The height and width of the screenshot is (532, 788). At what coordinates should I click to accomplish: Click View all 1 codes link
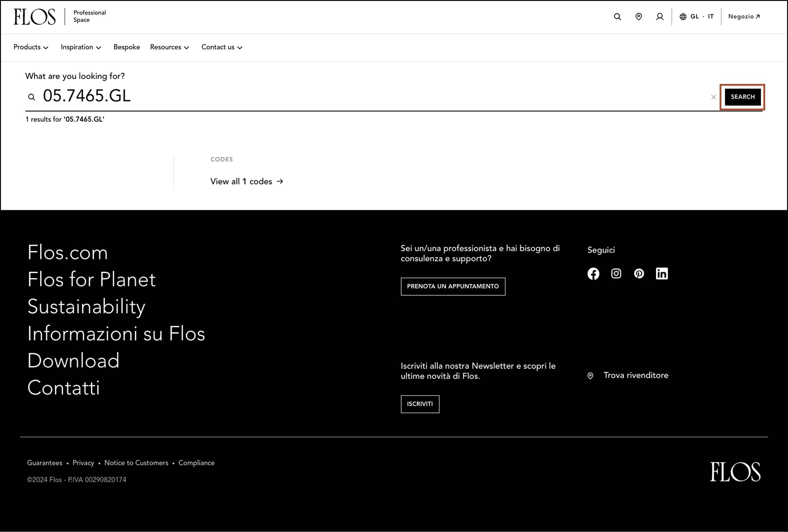pos(246,182)
